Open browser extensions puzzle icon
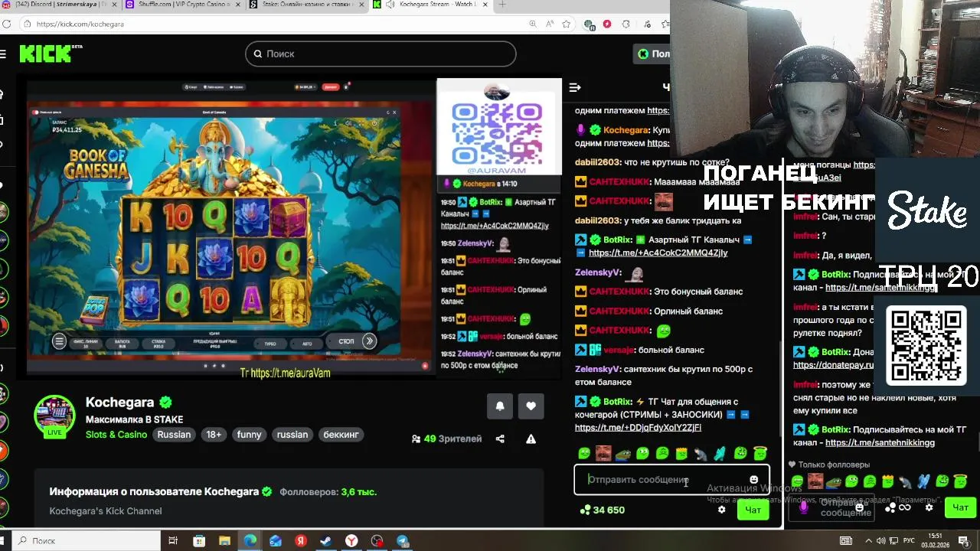This screenshot has height=551, width=980. coord(626,24)
